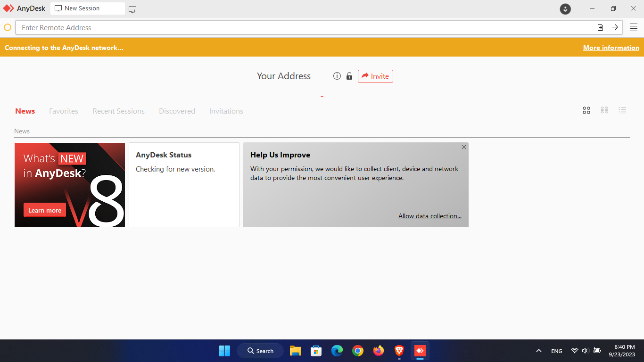Dismiss the Help Us Improve card

pyautogui.click(x=464, y=147)
